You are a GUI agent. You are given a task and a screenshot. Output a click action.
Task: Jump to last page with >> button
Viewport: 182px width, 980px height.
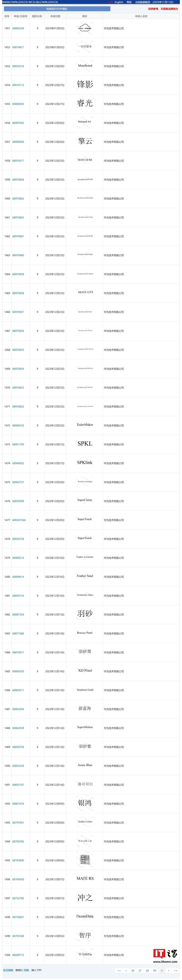pyautogui.click(x=176, y=971)
